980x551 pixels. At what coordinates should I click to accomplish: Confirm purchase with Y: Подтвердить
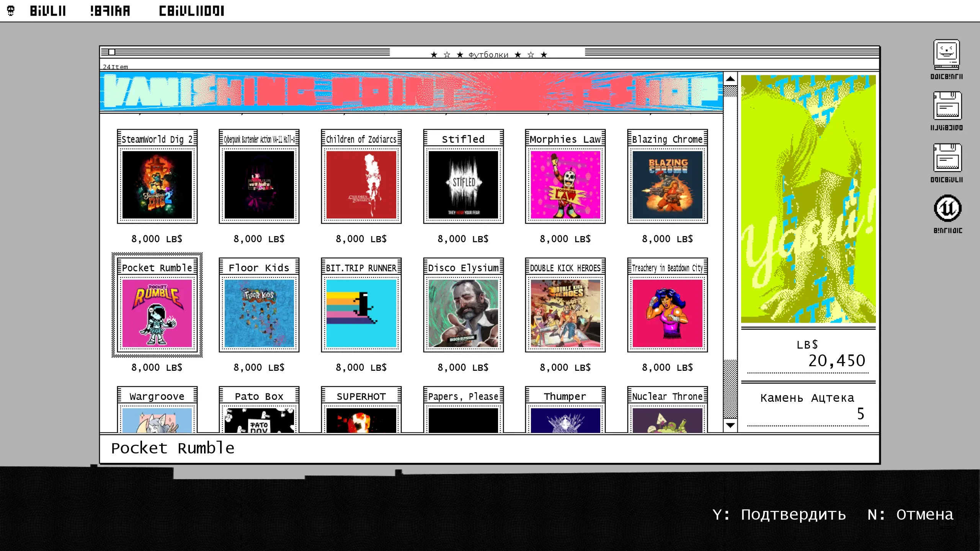(779, 514)
